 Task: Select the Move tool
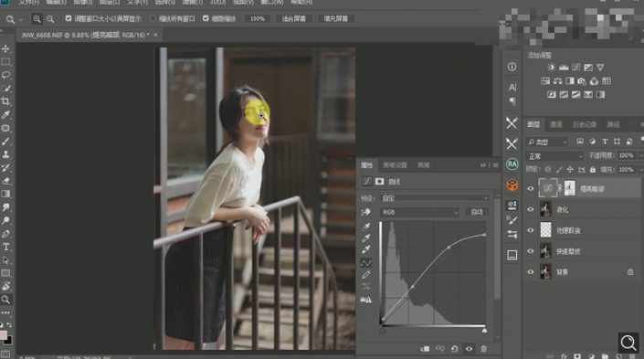click(5, 49)
